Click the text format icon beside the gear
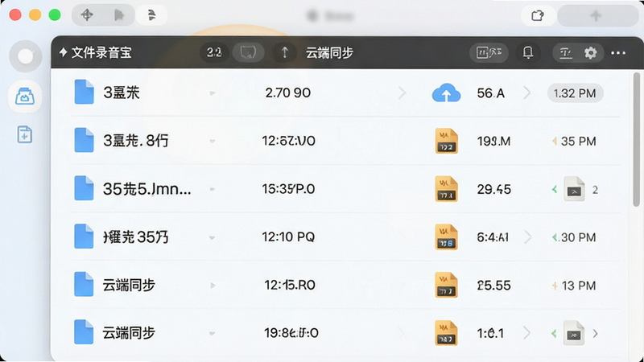The width and height of the screenshot is (644, 362). (x=566, y=53)
